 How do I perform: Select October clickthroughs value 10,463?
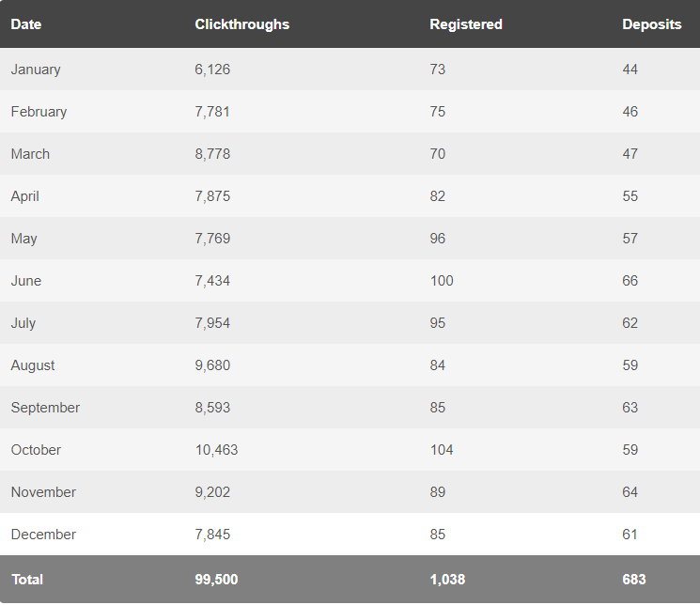point(216,450)
